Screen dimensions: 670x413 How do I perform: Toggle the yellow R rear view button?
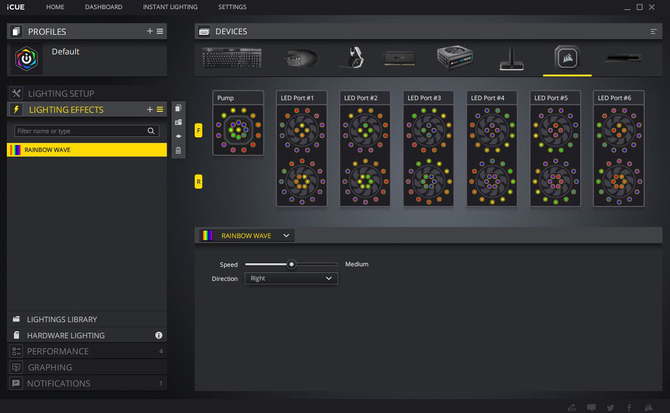[x=198, y=182]
